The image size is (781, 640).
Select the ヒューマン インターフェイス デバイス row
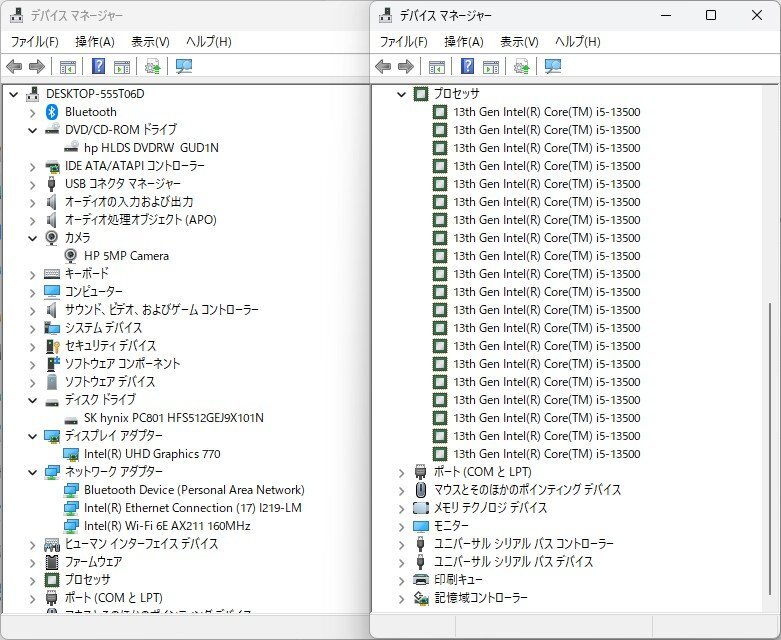pyautogui.click(x=141, y=543)
